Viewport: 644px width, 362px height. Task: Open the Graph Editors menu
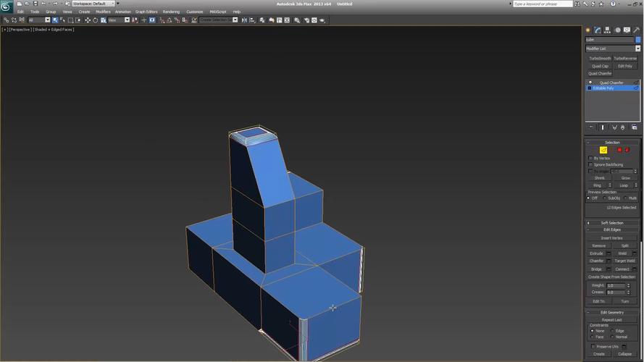[146, 12]
